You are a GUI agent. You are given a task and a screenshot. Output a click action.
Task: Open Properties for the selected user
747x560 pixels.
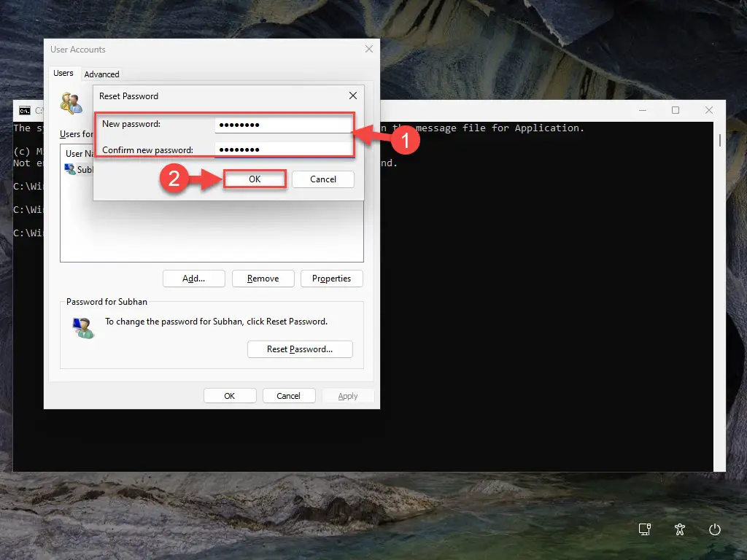(x=331, y=278)
